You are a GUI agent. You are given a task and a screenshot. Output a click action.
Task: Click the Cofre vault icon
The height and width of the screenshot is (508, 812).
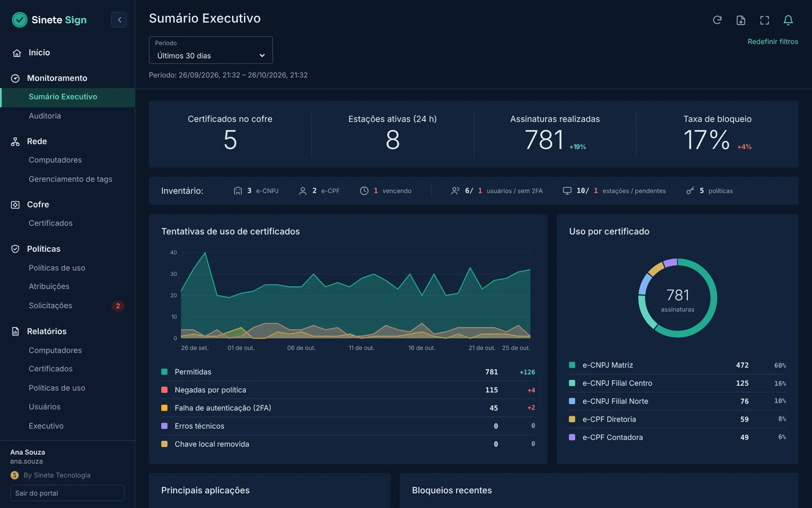[x=15, y=205]
